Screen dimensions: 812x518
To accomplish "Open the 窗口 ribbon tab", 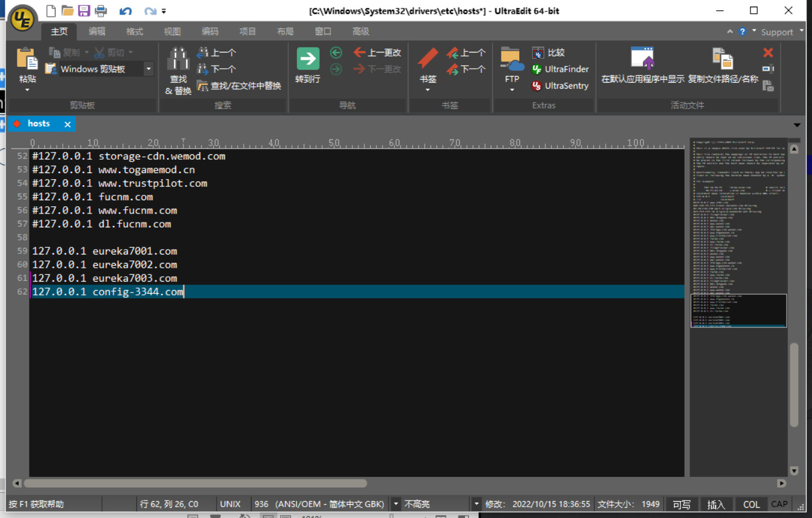I will [x=323, y=31].
